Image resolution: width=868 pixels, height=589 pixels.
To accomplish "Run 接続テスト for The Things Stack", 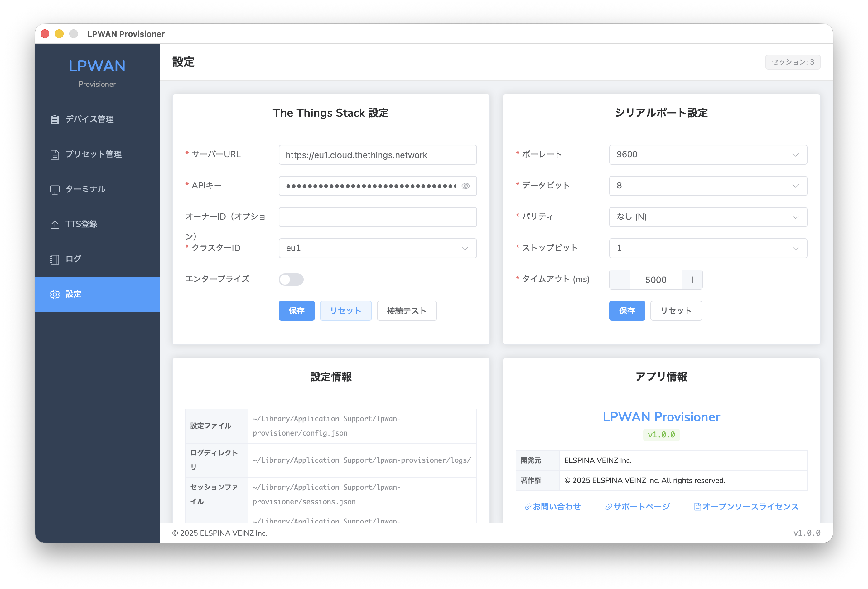I will [x=406, y=311].
